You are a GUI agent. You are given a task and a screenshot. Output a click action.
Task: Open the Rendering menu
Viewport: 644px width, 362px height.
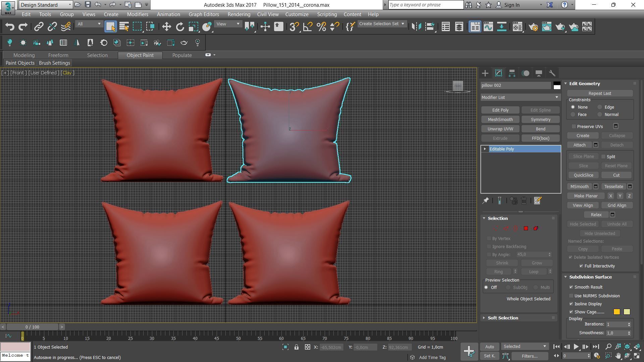239,14
